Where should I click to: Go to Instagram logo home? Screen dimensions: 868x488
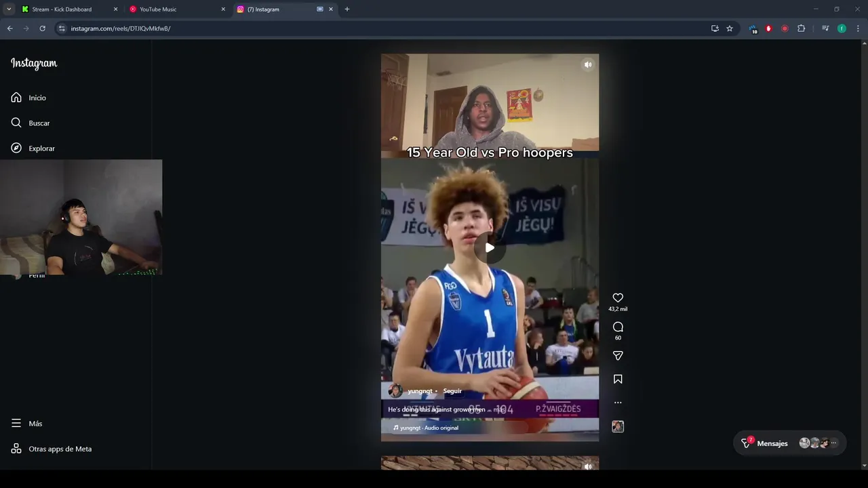coord(34,63)
